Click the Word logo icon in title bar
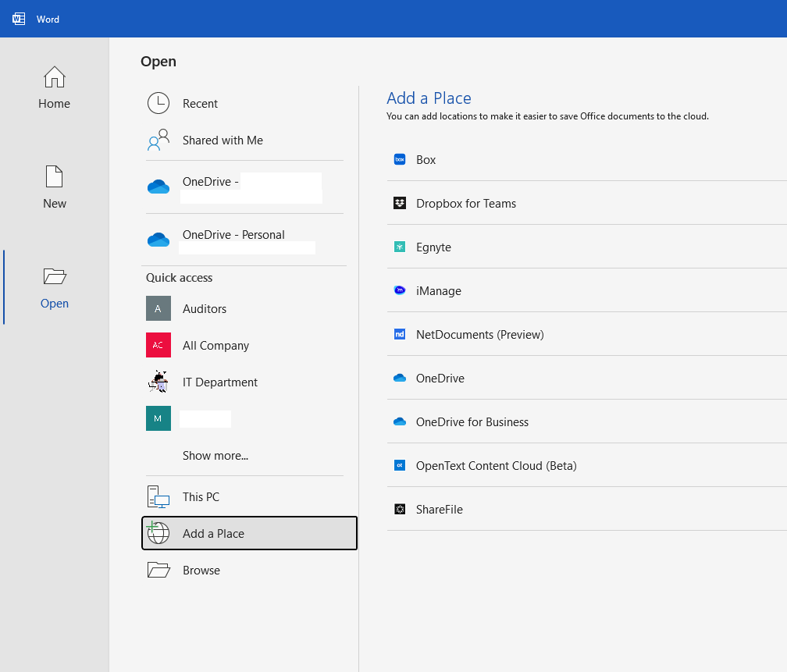Viewport: 787px width, 672px height. tap(19, 19)
